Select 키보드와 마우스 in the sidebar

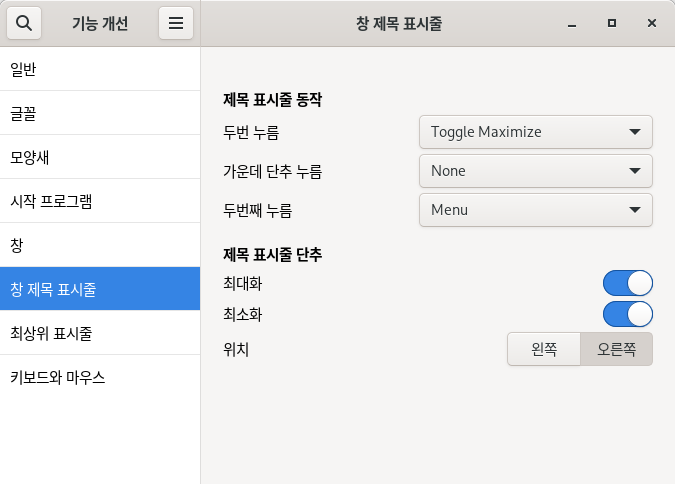click(100, 377)
